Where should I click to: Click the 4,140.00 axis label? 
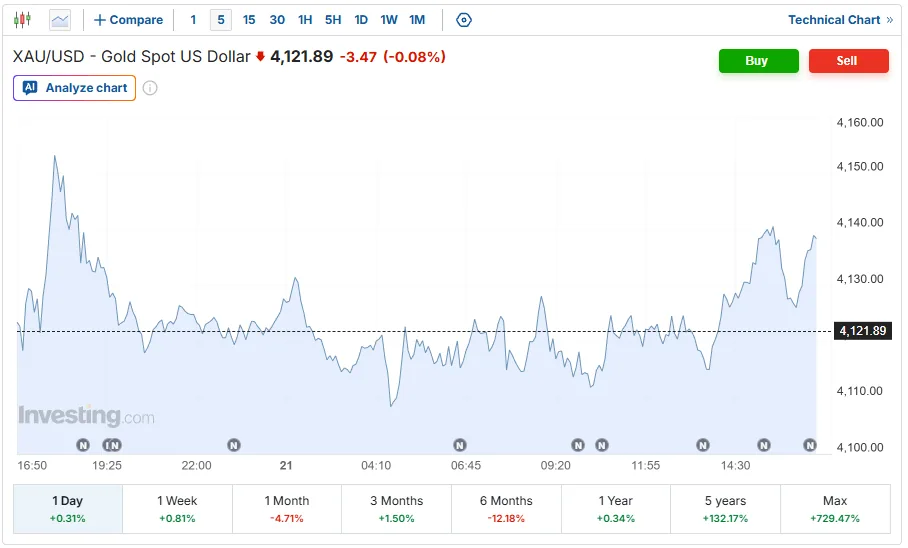coord(860,222)
